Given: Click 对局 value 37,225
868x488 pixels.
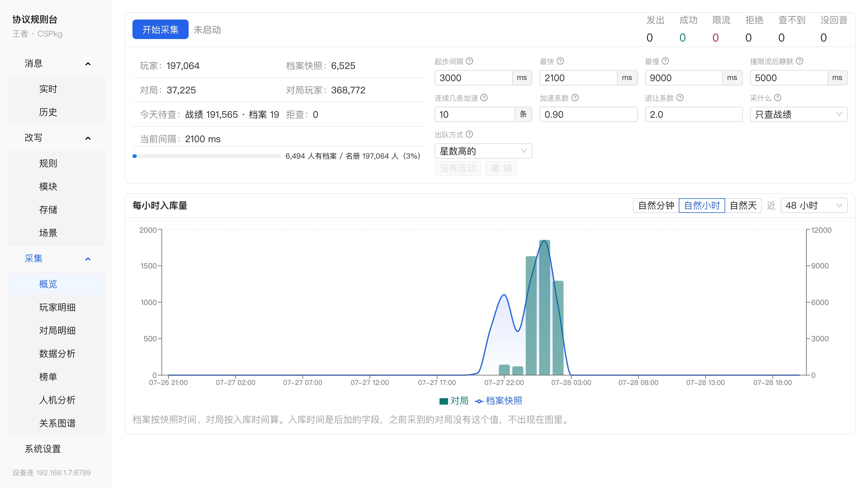Looking at the screenshot, I should [181, 90].
